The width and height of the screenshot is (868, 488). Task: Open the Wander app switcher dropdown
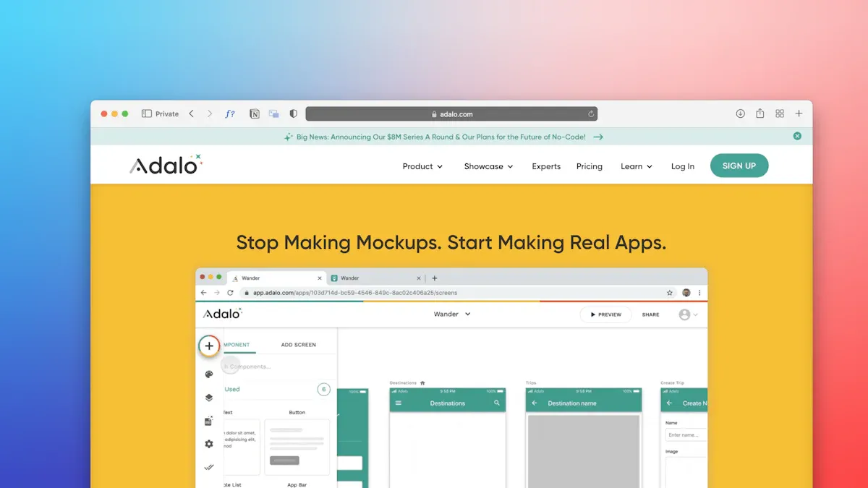tap(452, 314)
